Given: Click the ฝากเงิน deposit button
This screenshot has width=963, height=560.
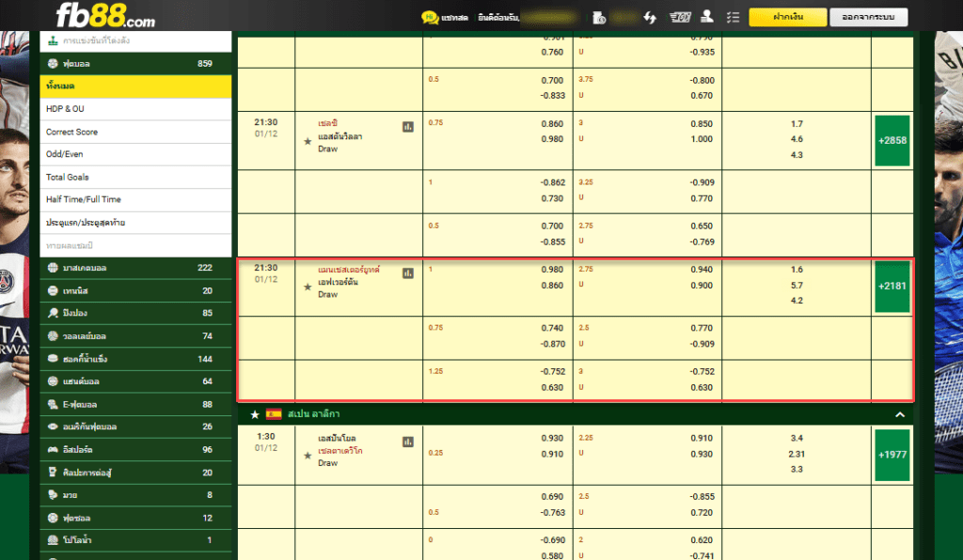Looking at the screenshot, I should pyautogui.click(x=788, y=17).
